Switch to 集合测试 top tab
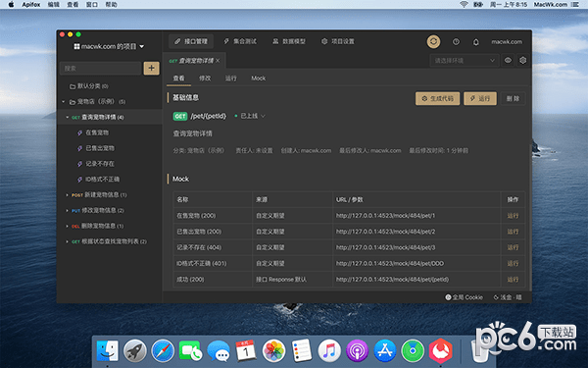The image size is (588, 368). coord(240,41)
